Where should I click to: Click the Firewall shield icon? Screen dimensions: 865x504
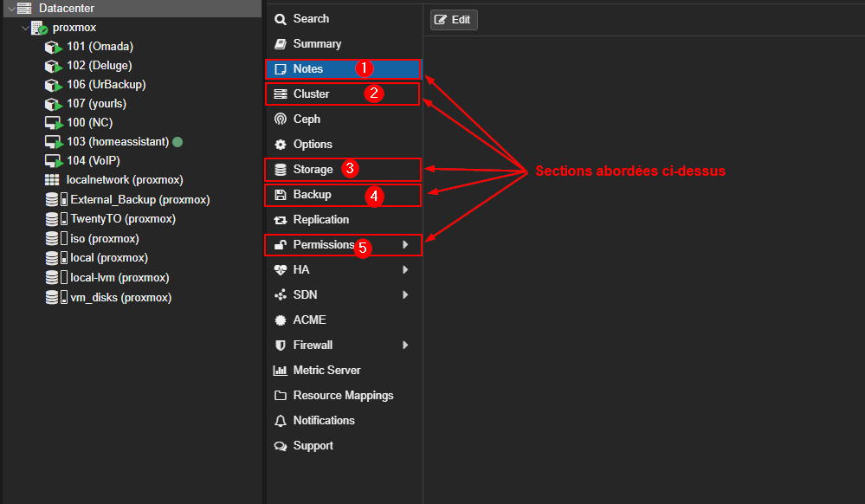click(280, 346)
